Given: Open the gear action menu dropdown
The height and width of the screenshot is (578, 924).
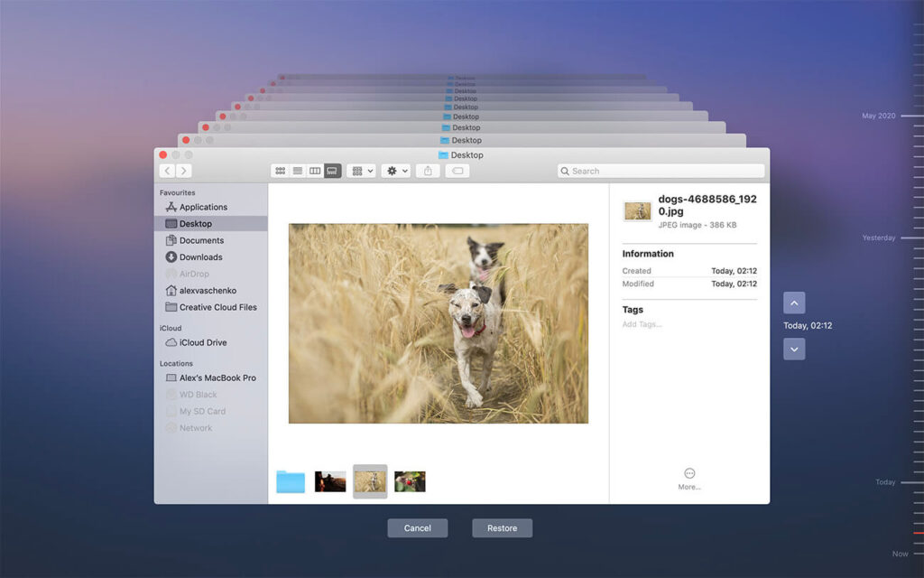Looking at the screenshot, I should coord(395,171).
